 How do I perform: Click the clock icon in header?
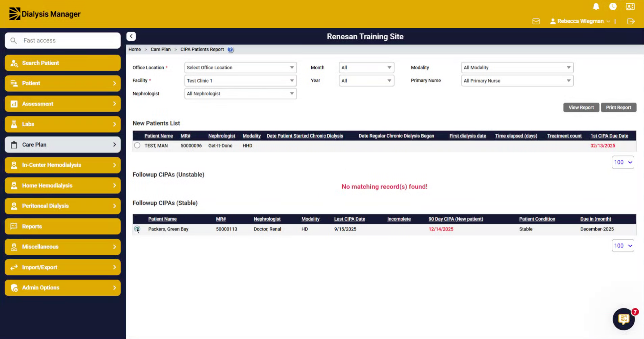click(x=613, y=6)
